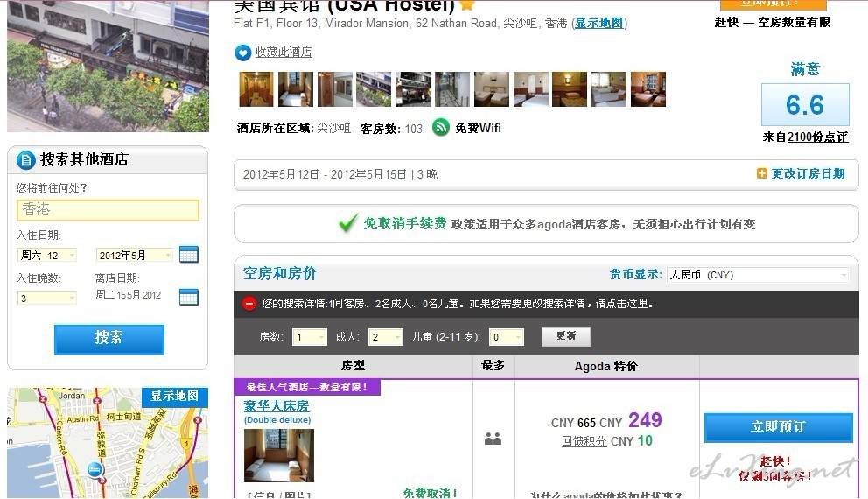
Task: Click the Tsim Sha Tsui map preview
Action: tap(108, 442)
